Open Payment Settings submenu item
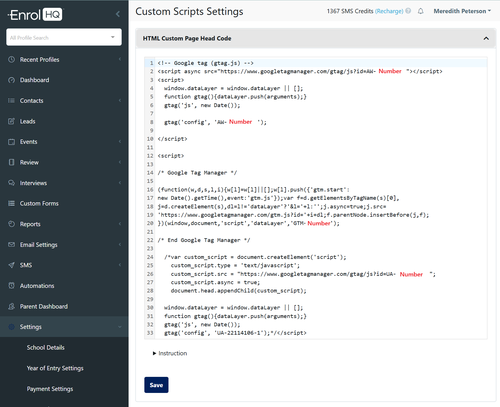Image resolution: width=500 pixels, height=407 pixels. click(x=50, y=389)
